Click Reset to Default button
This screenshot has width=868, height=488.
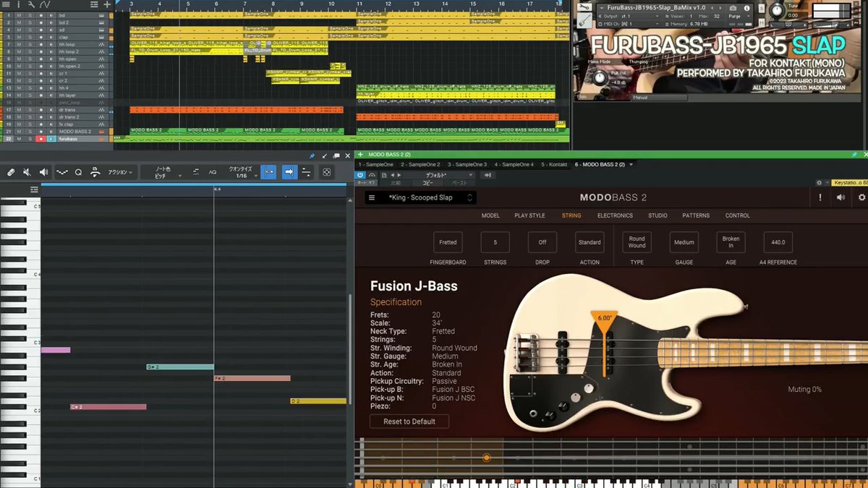tap(409, 421)
